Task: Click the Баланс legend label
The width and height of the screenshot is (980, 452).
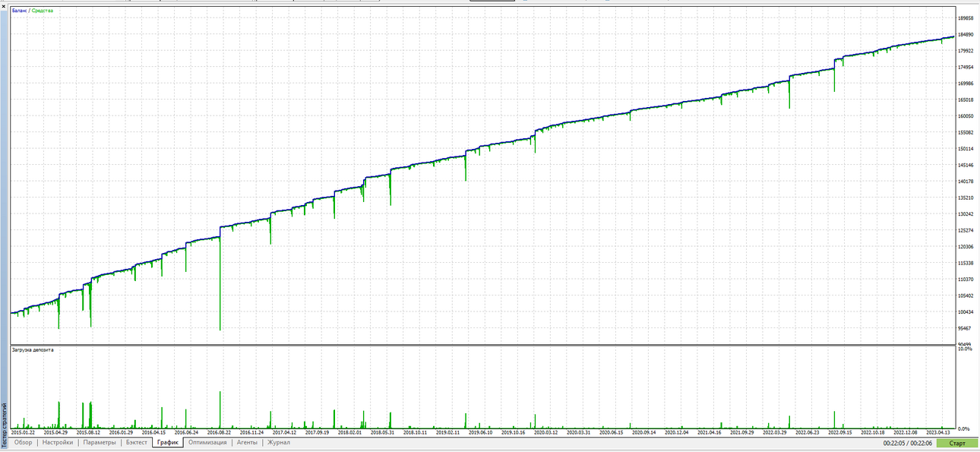Action: [x=19, y=11]
